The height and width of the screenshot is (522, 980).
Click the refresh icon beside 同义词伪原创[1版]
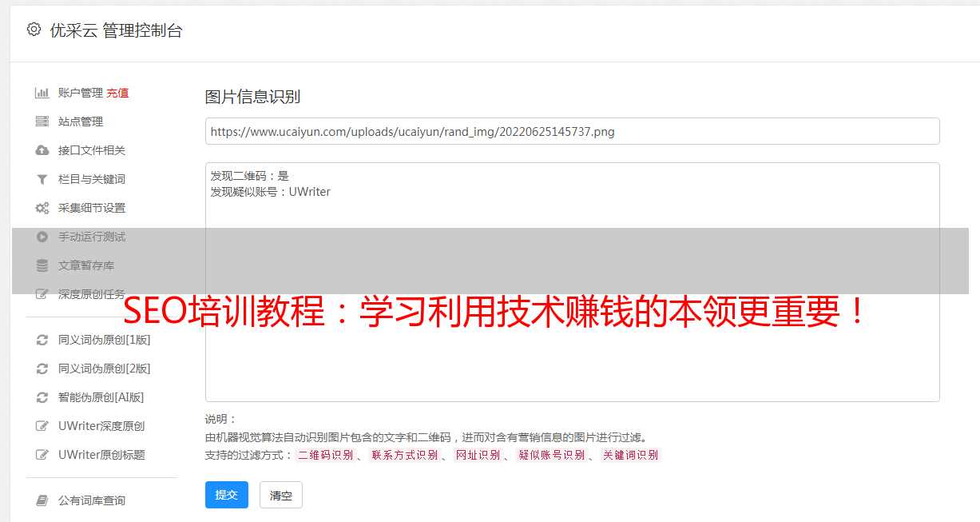point(42,340)
